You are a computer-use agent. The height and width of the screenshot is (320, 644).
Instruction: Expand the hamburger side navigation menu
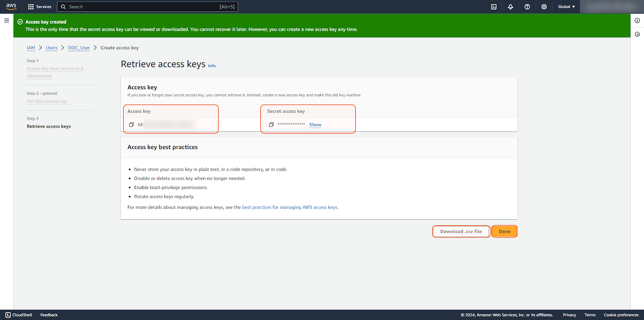coord(6,21)
